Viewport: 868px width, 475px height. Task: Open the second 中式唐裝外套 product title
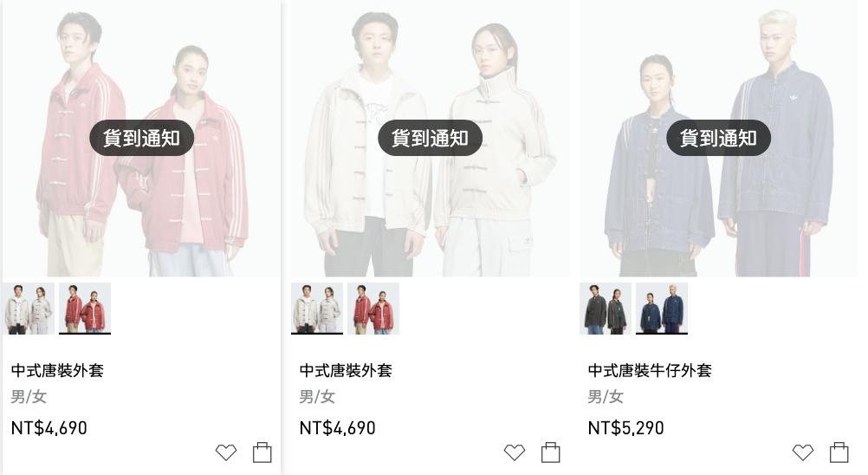346,370
